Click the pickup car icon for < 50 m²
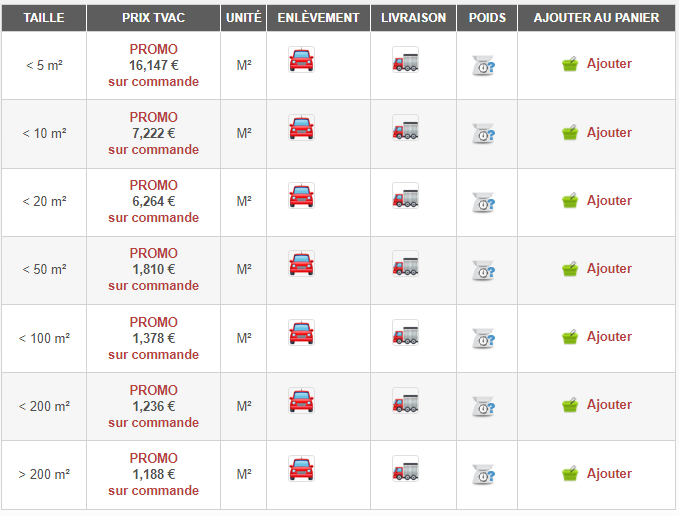The image size is (679, 516). pos(301,265)
